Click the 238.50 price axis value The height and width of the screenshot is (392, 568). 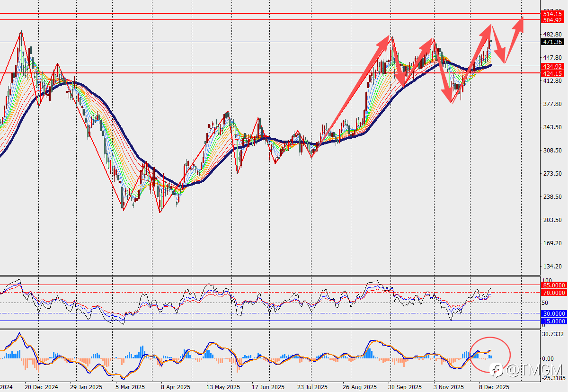coord(552,197)
